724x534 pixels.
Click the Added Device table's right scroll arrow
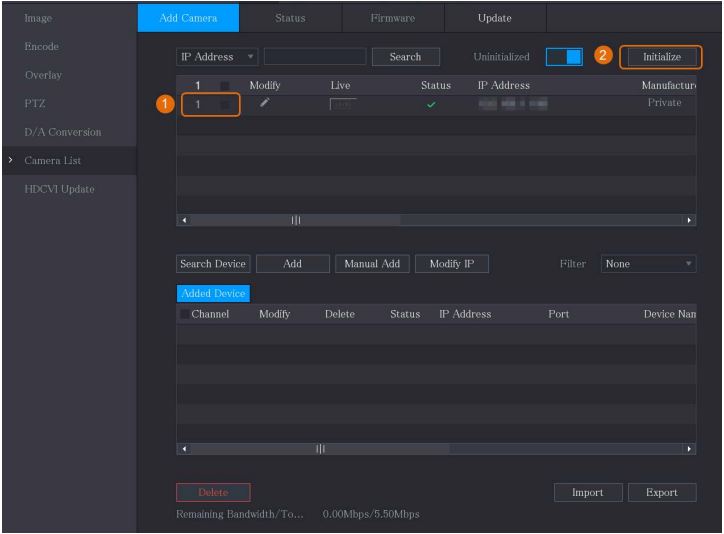pos(689,449)
